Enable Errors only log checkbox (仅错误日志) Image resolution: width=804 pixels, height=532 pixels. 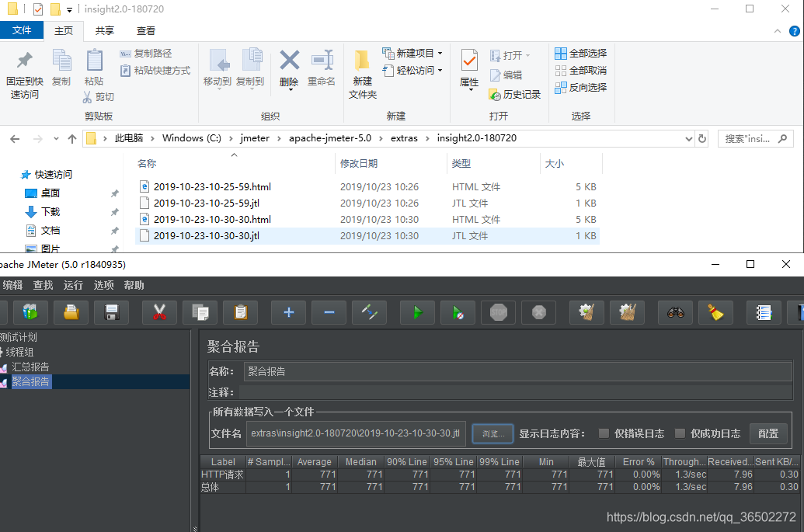(604, 433)
